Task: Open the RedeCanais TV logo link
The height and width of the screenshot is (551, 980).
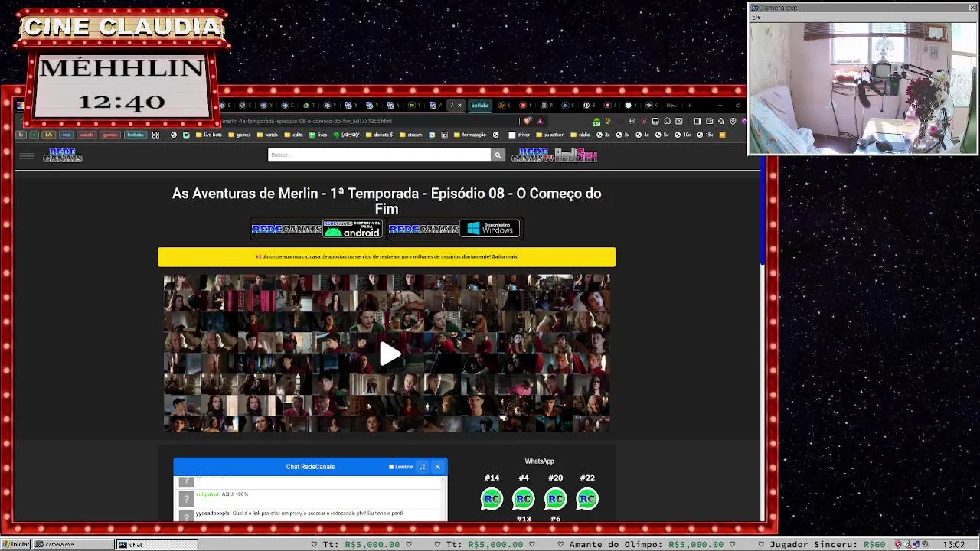Action: point(532,155)
